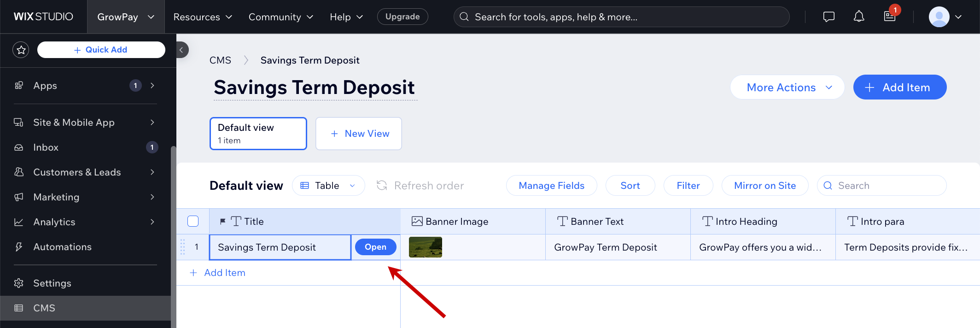The image size is (980, 328).
Task: Click the Refresh order icon
Action: (382, 185)
